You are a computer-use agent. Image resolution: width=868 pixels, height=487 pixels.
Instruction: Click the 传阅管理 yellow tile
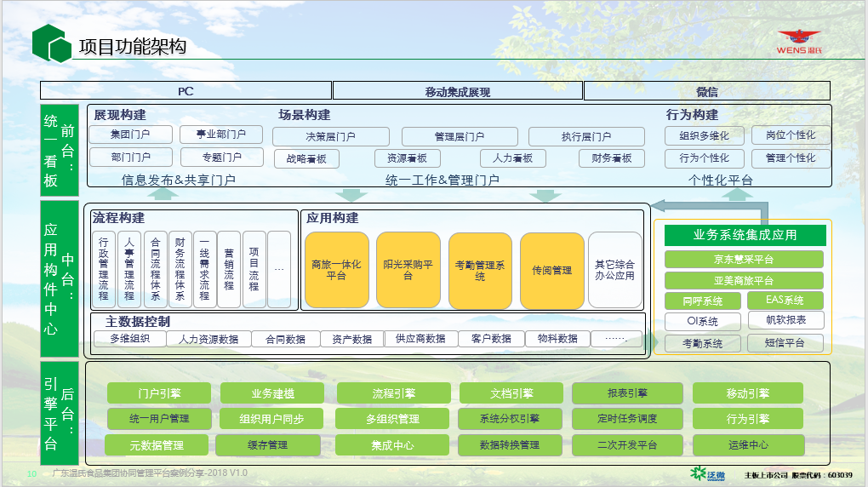tap(551, 270)
